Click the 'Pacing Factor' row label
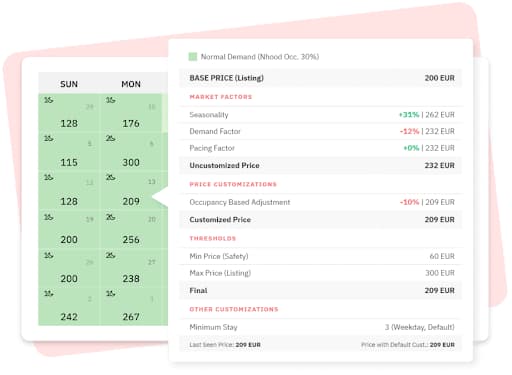This screenshot has width=512, height=375. pos(212,148)
